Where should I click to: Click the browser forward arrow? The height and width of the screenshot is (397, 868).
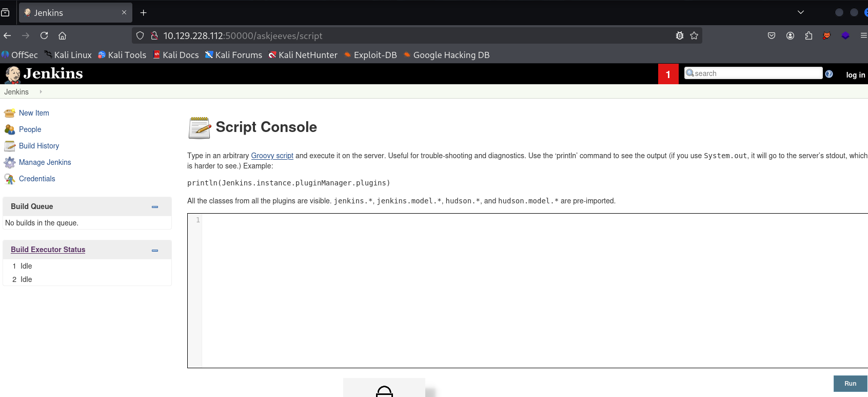(26, 35)
